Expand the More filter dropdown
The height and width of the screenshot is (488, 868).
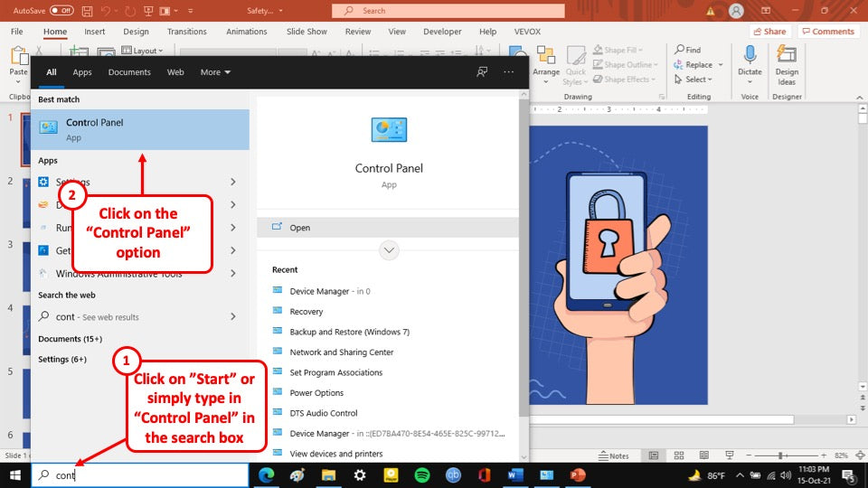coord(215,72)
